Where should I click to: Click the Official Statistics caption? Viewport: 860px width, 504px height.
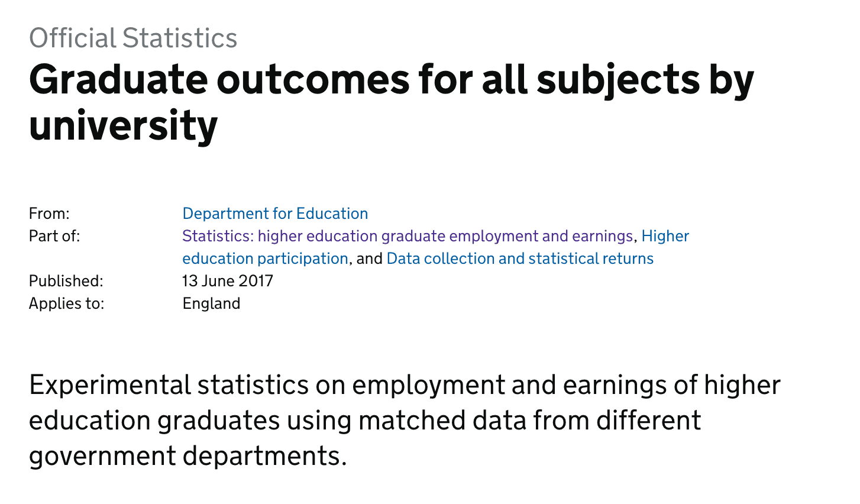coord(133,38)
